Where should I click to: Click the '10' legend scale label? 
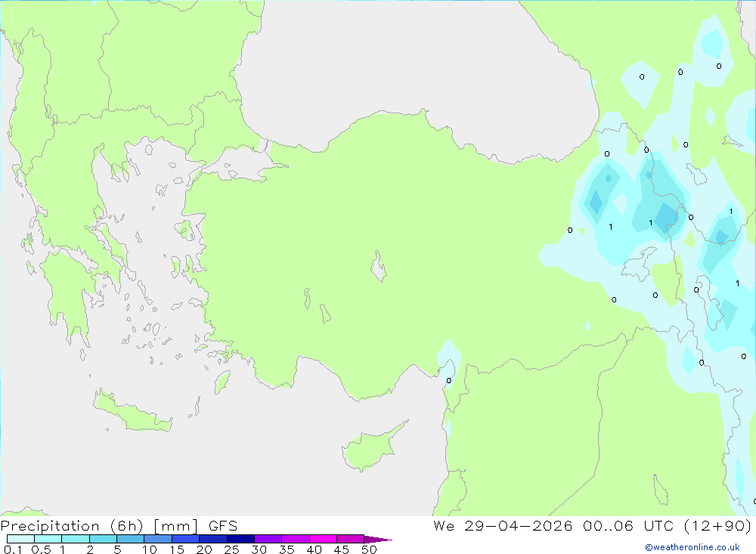(x=150, y=549)
